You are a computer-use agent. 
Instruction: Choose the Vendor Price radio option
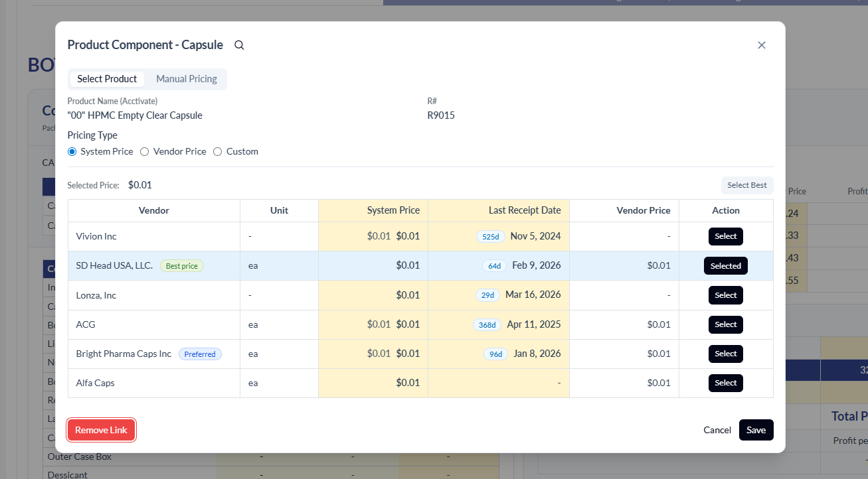click(x=145, y=151)
